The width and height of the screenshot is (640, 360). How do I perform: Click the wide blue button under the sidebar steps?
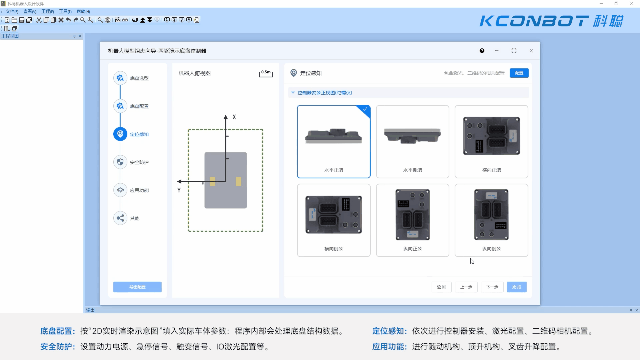137,287
